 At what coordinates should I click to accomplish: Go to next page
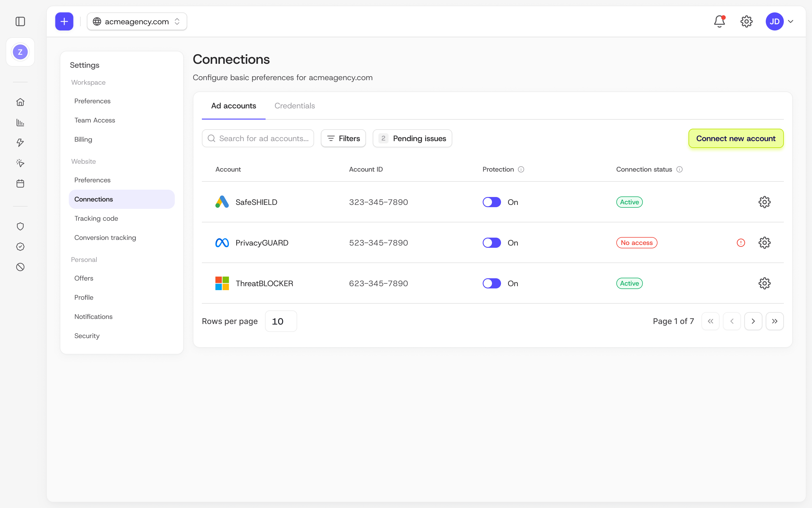(753, 321)
